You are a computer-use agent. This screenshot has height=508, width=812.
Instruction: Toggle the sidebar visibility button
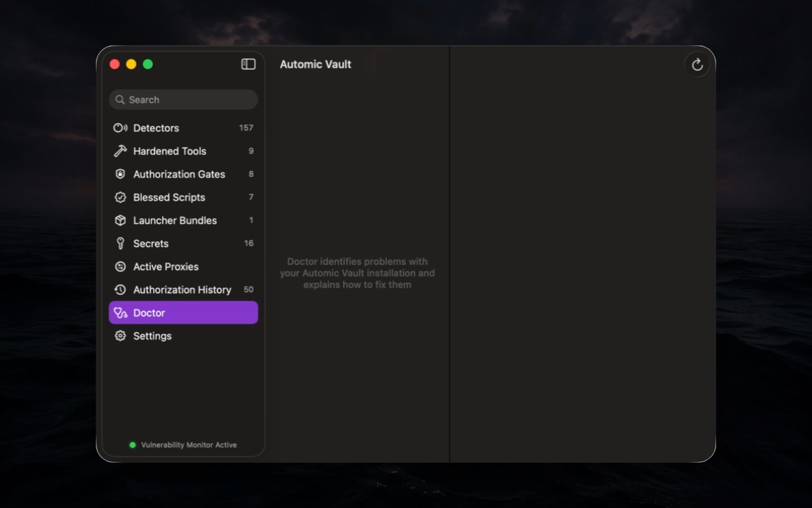coord(248,64)
